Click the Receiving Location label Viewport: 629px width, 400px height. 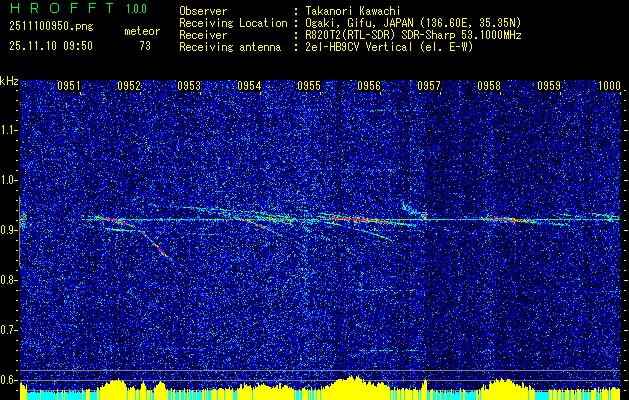click(233, 23)
